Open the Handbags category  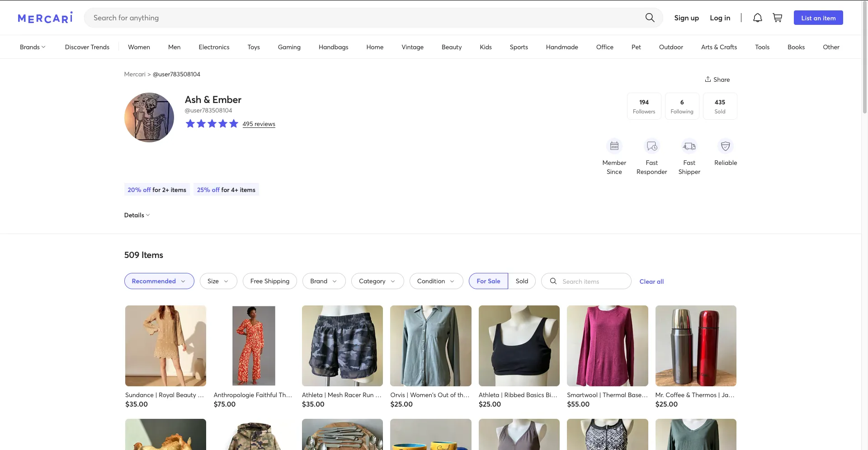coord(333,47)
